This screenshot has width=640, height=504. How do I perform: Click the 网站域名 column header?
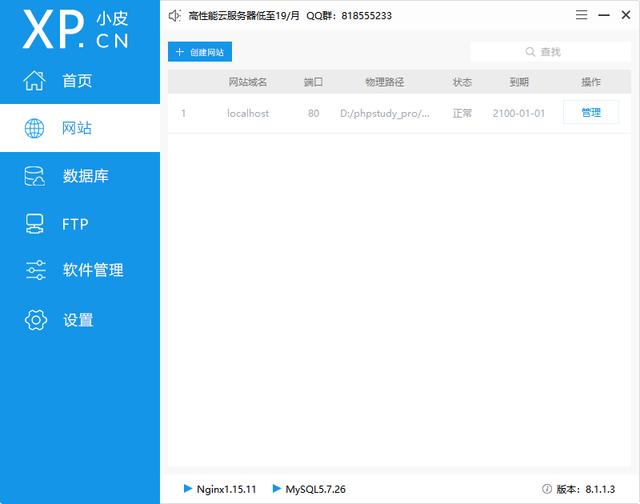pyautogui.click(x=248, y=82)
